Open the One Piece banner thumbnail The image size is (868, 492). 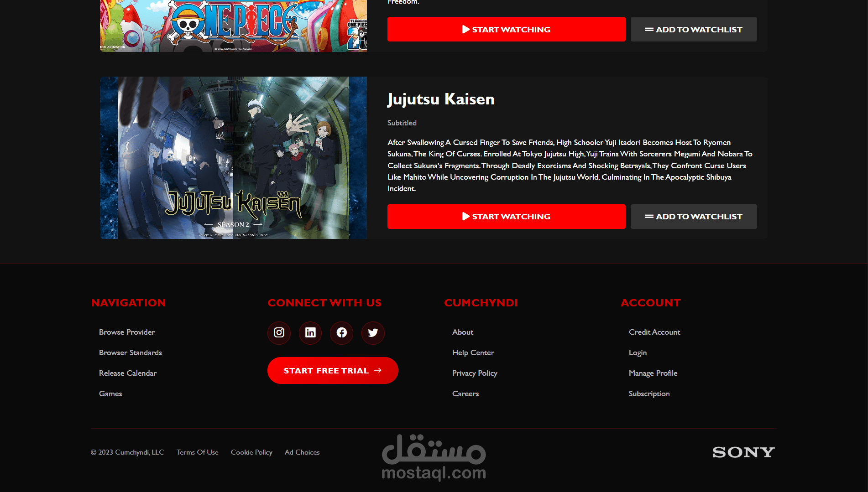233,26
